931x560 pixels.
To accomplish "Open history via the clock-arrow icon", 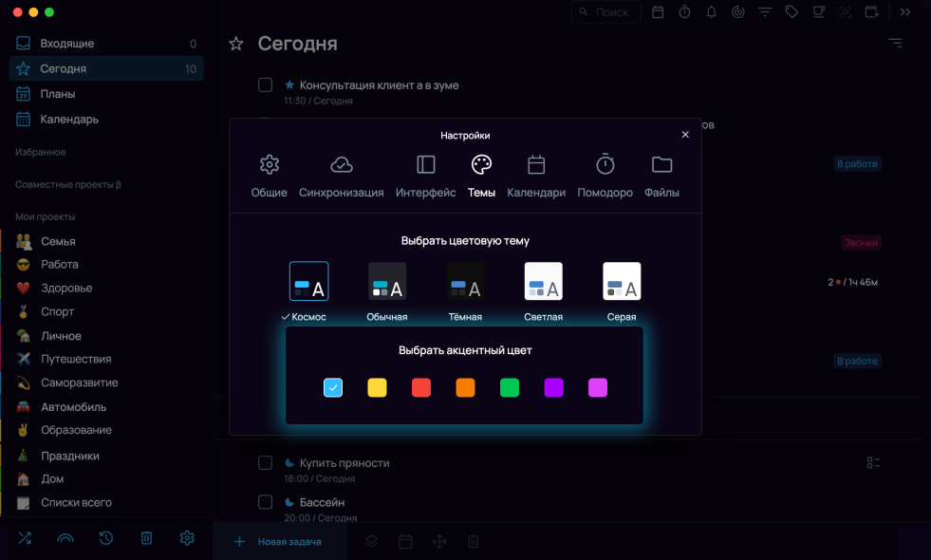I will (106, 538).
